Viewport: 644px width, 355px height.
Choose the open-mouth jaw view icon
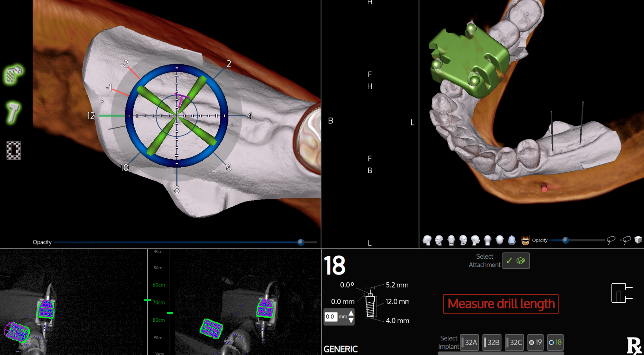point(525,240)
